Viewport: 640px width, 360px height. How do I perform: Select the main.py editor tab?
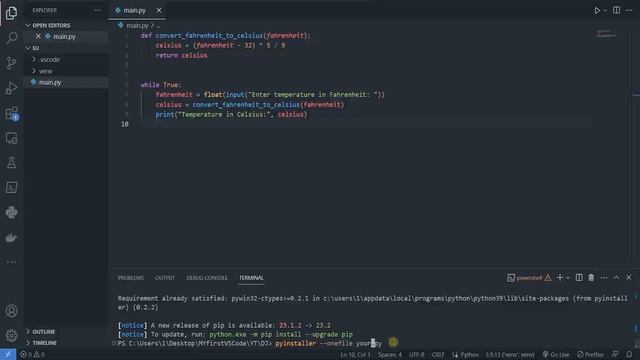tap(134, 10)
